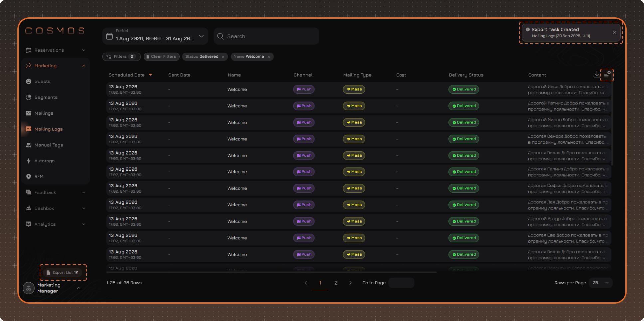
Task: Click the Marketing Manager avatar icon
Action: point(29,288)
